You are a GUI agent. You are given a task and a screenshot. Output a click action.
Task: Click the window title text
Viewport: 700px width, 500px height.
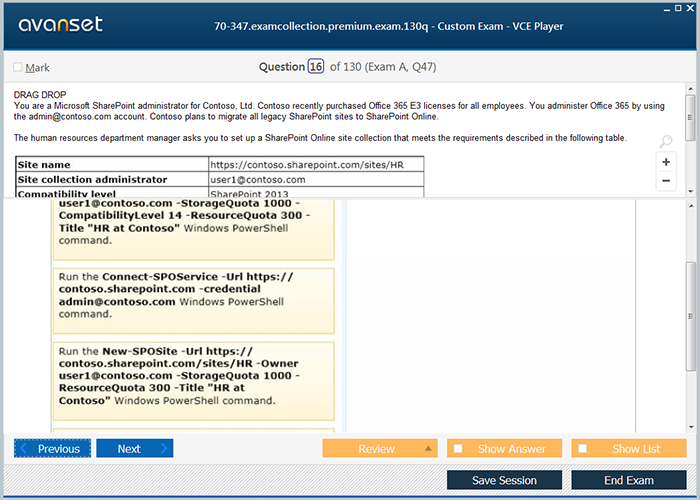click(x=388, y=26)
